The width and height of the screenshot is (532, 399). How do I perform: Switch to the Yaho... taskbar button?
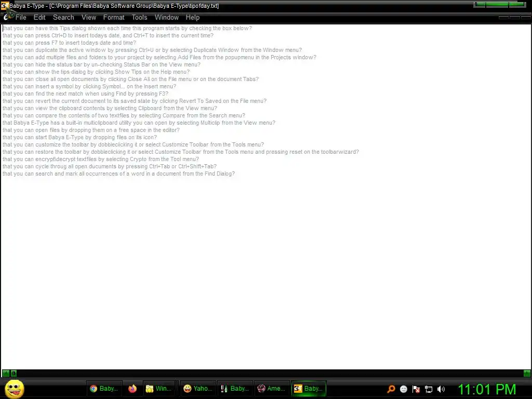(198, 389)
